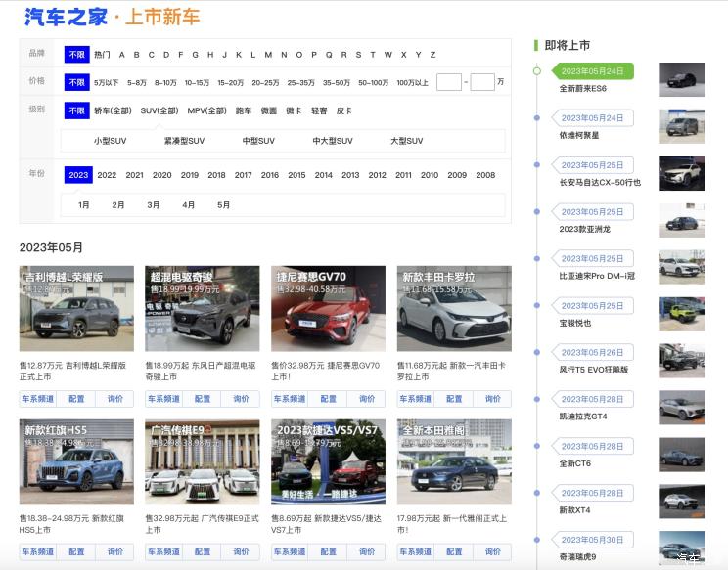This screenshot has width=728, height=570.
Task: Click the green 2023年05月24日 timeline marker
Action: (x=592, y=71)
